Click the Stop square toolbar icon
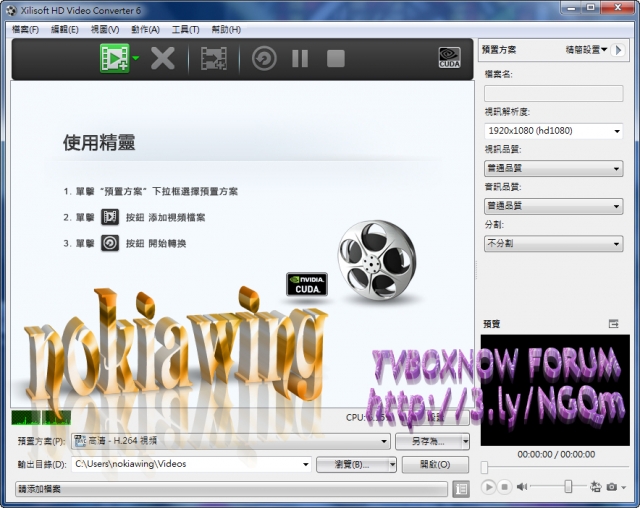This screenshot has width=640, height=508. point(336,59)
